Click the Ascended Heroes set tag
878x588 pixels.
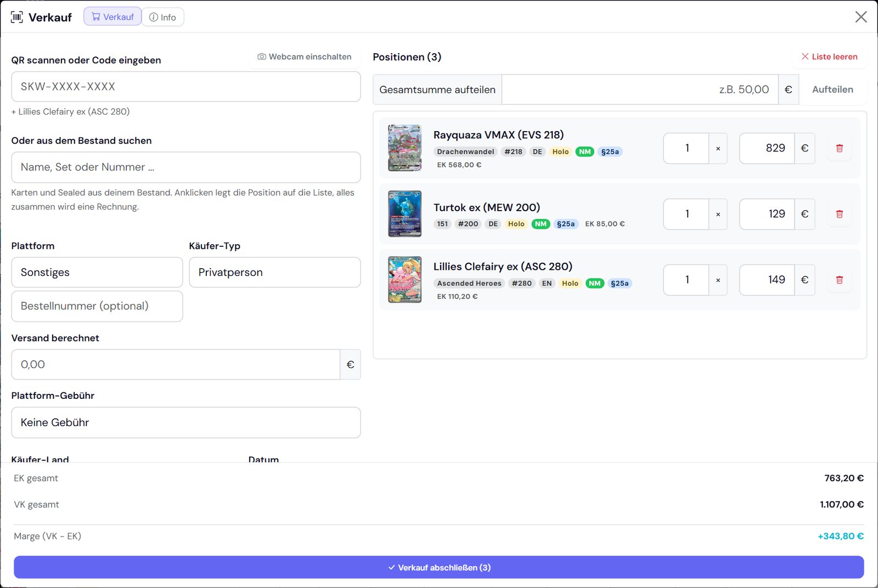click(x=469, y=283)
